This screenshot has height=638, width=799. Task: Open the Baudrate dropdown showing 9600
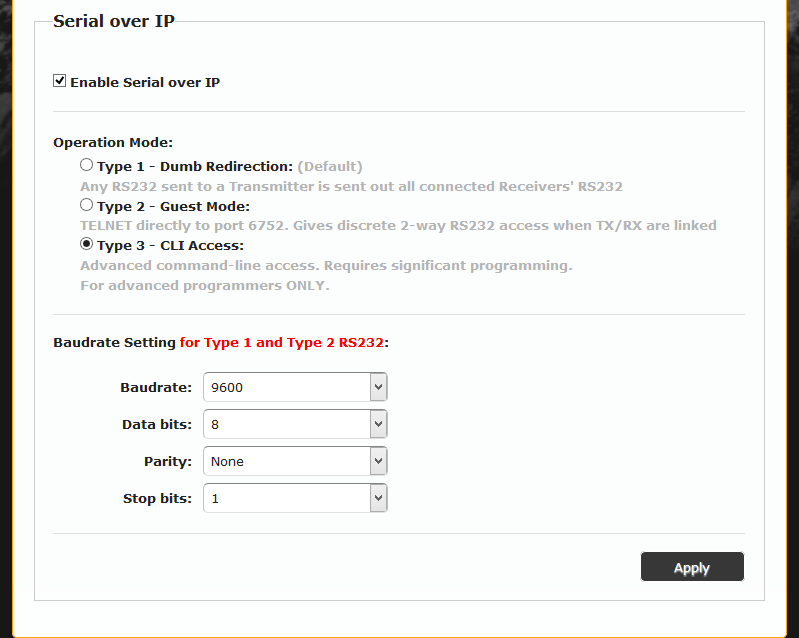click(x=286, y=387)
